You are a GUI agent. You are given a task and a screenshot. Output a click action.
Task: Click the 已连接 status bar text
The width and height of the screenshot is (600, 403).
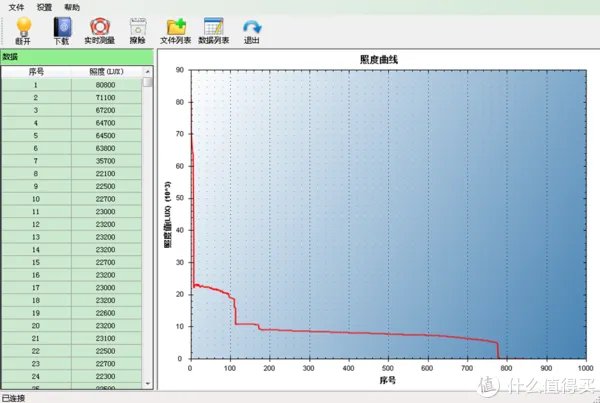click(14, 397)
